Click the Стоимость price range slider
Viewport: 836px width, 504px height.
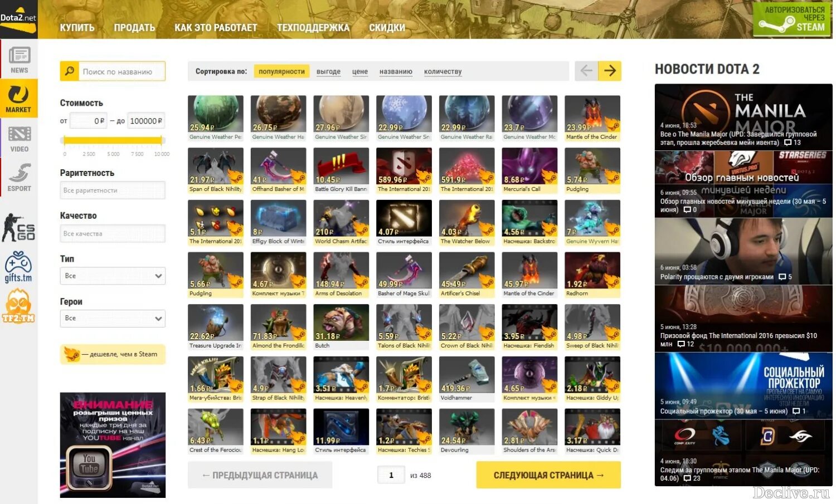click(113, 140)
